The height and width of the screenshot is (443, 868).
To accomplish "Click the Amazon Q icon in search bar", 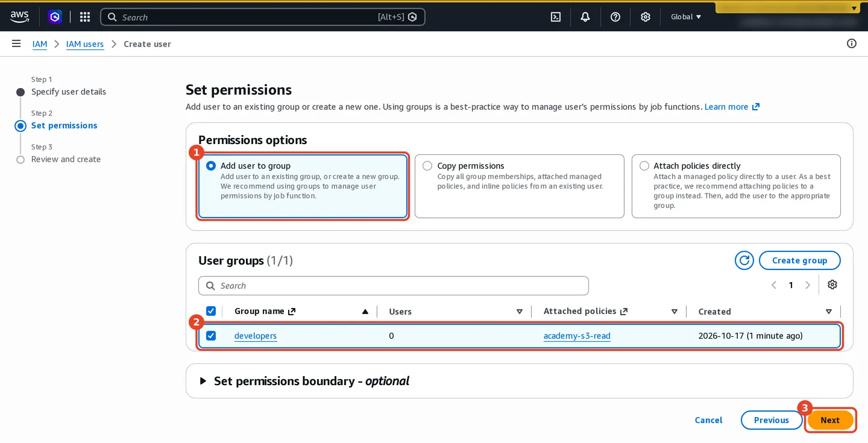I will (412, 17).
